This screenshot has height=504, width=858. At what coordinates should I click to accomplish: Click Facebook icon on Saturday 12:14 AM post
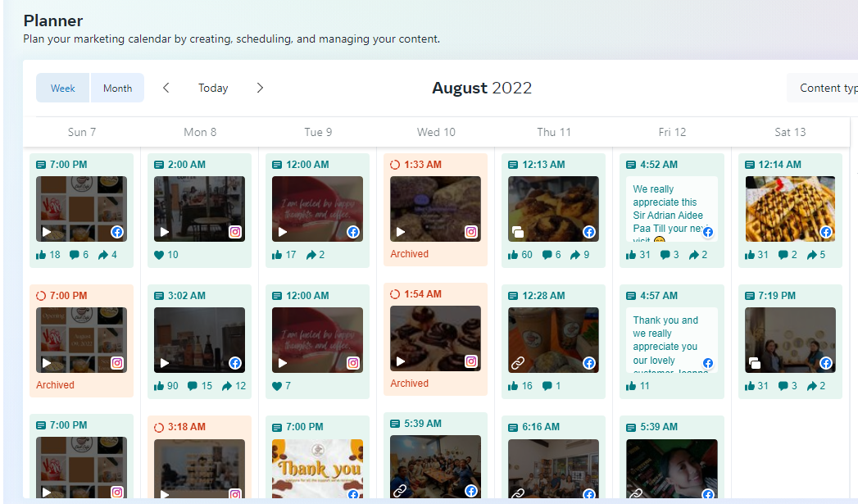(826, 232)
